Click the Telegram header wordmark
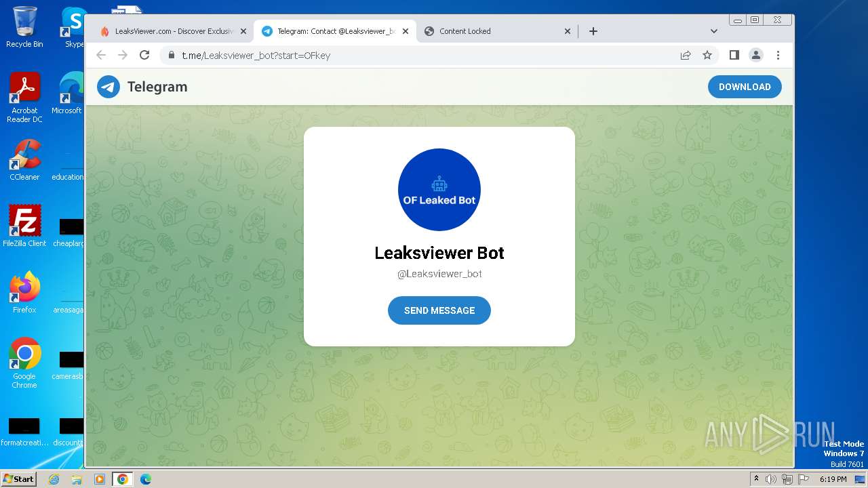Viewport: 868px width, 488px height. pyautogui.click(x=157, y=87)
